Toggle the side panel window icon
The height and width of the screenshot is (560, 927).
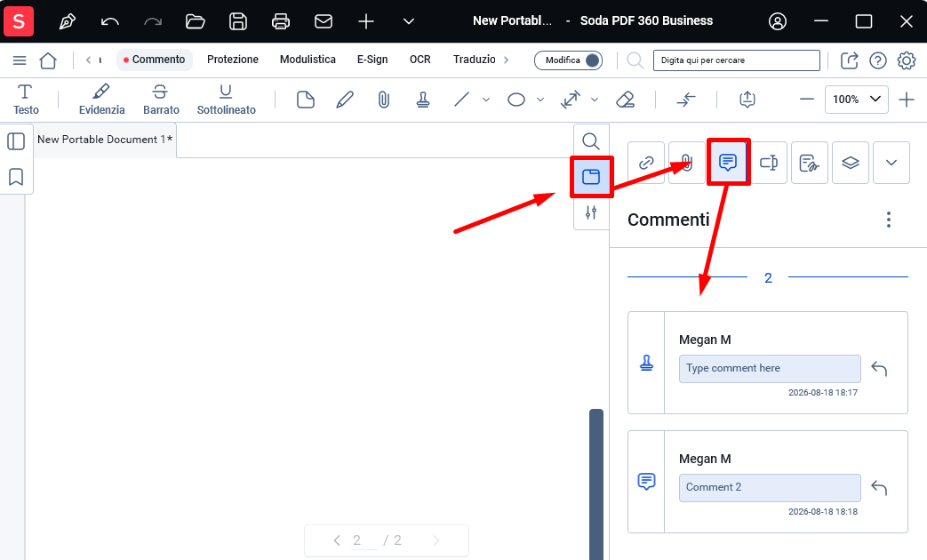coord(591,177)
